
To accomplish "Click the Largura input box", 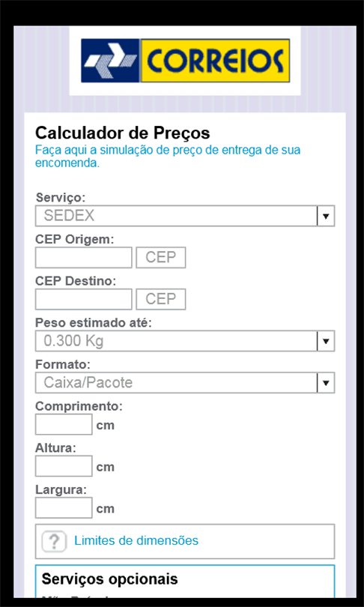I will 64,508.
